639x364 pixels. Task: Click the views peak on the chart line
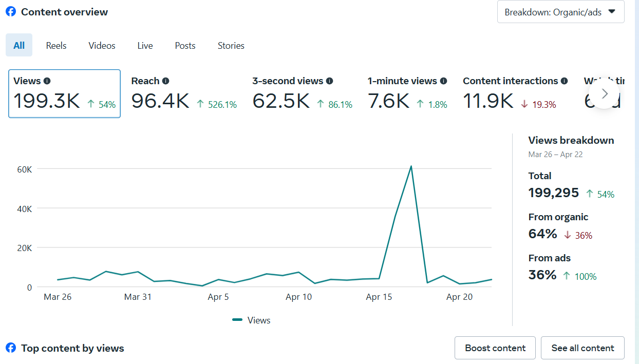tap(411, 166)
